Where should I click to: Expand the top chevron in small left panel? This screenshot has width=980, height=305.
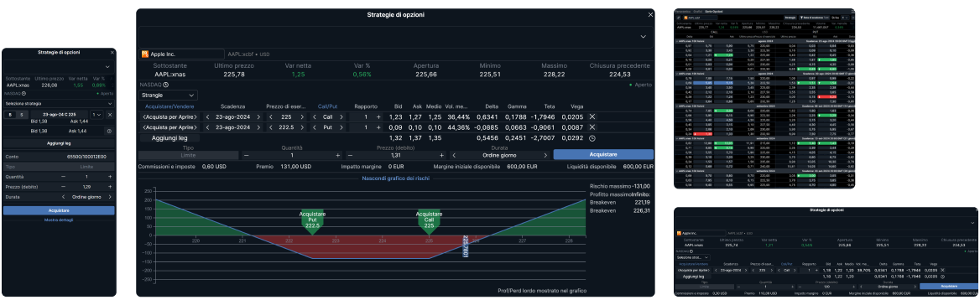pyautogui.click(x=107, y=66)
